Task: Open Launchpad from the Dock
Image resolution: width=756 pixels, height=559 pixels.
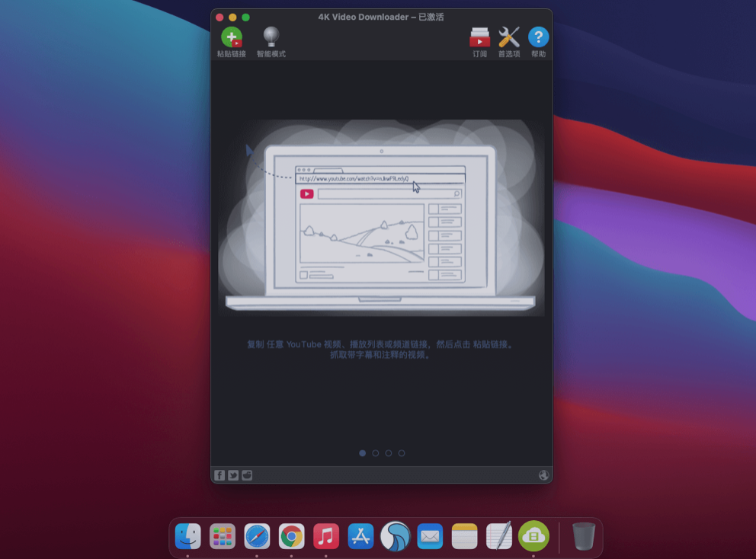Action: (222, 536)
